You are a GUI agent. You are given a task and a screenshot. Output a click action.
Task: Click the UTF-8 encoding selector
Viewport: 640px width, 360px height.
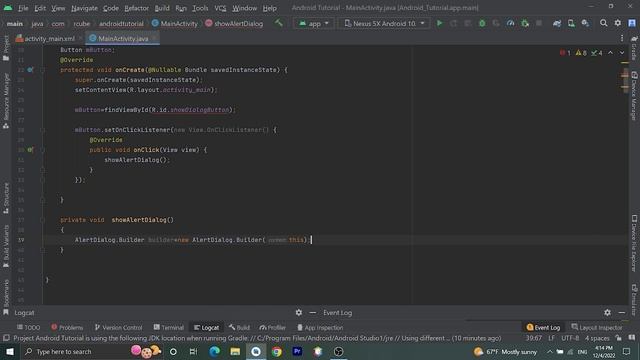pos(570,338)
